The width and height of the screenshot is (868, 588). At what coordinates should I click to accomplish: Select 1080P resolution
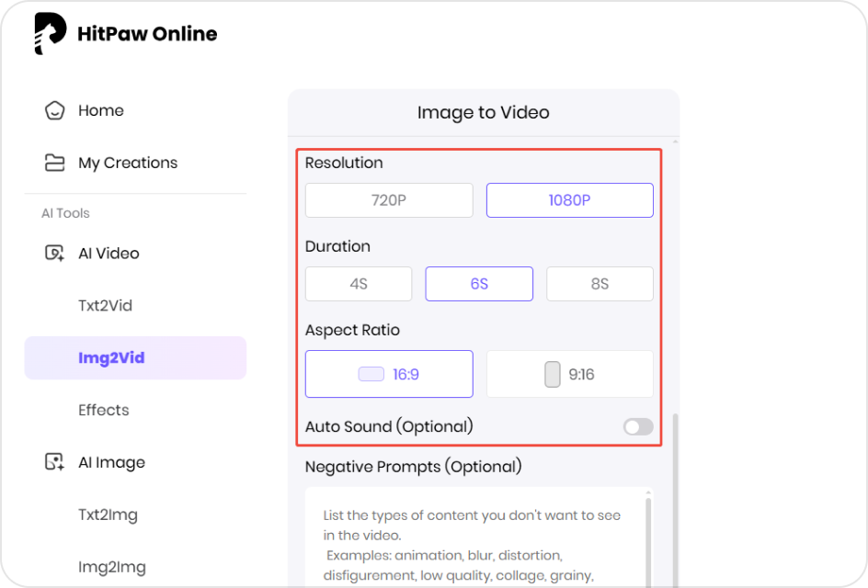pyautogui.click(x=569, y=199)
